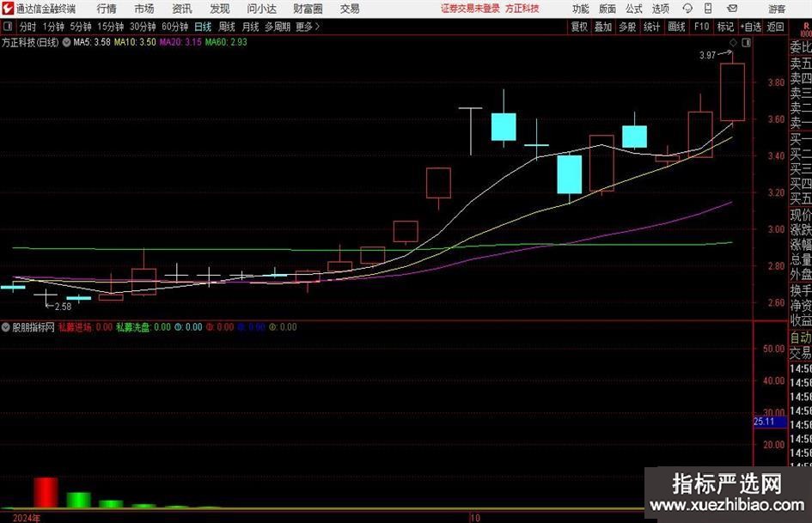Click the MA5: 3.58 label
Screen dimensions: 812x523
point(92,42)
